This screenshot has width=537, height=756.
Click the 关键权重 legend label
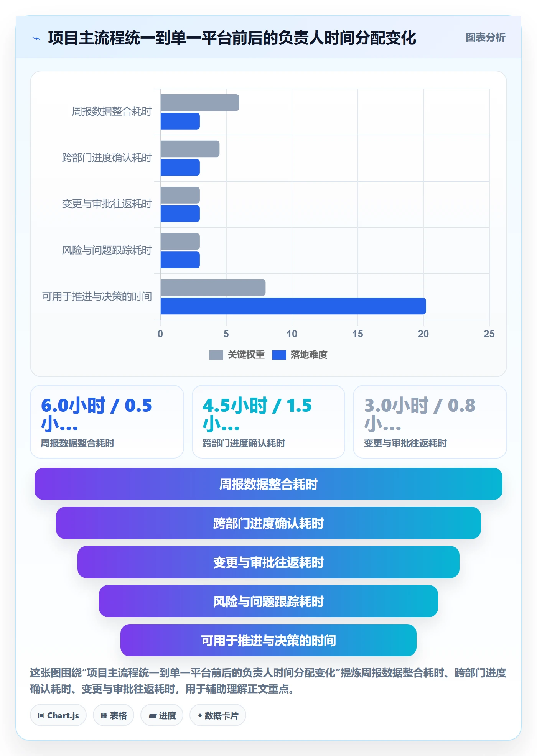pyautogui.click(x=246, y=355)
